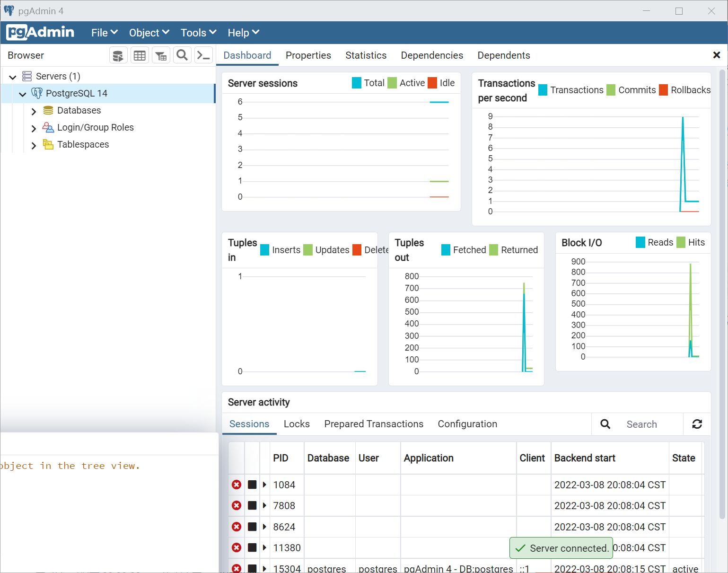The image size is (728, 573).
Task: Select the Databases tree item
Action: click(79, 110)
